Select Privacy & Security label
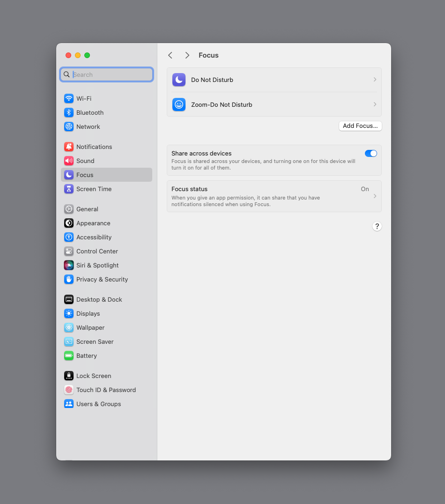This screenshot has width=445, height=504. click(102, 279)
